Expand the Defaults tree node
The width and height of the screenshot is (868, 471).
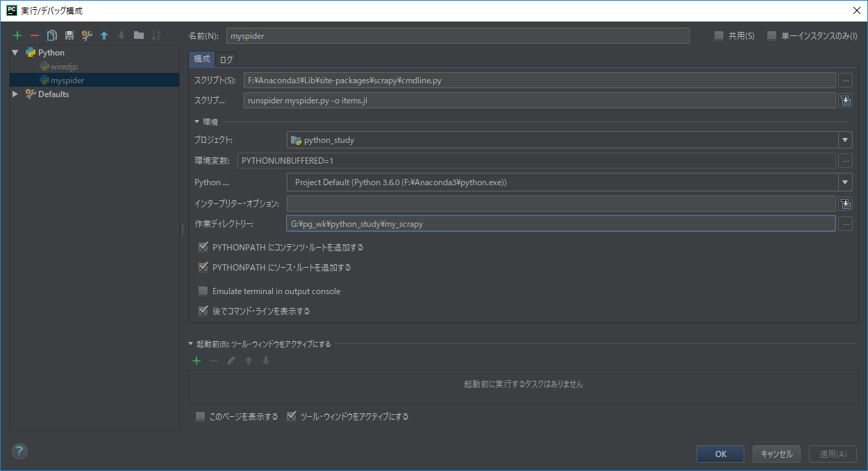point(14,94)
